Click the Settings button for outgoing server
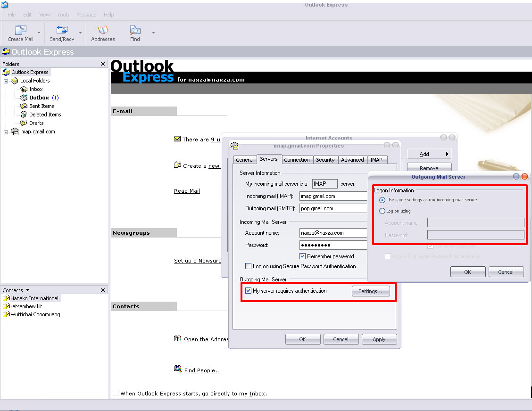The height and width of the screenshot is (411, 532). [371, 291]
